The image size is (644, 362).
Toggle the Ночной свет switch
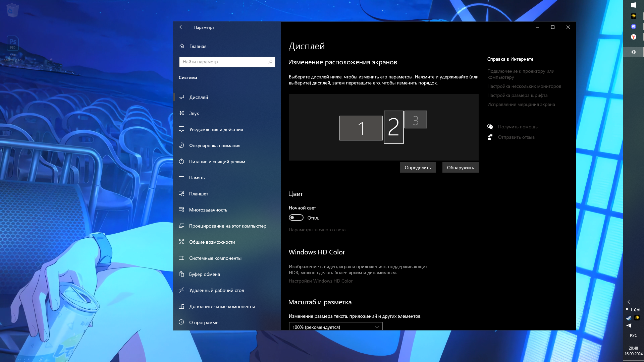coord(296,218)
